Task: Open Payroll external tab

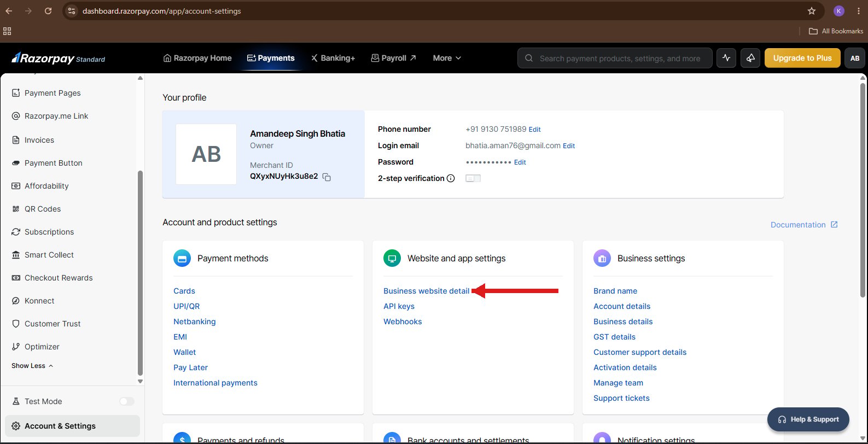Action: coord(394,58)
